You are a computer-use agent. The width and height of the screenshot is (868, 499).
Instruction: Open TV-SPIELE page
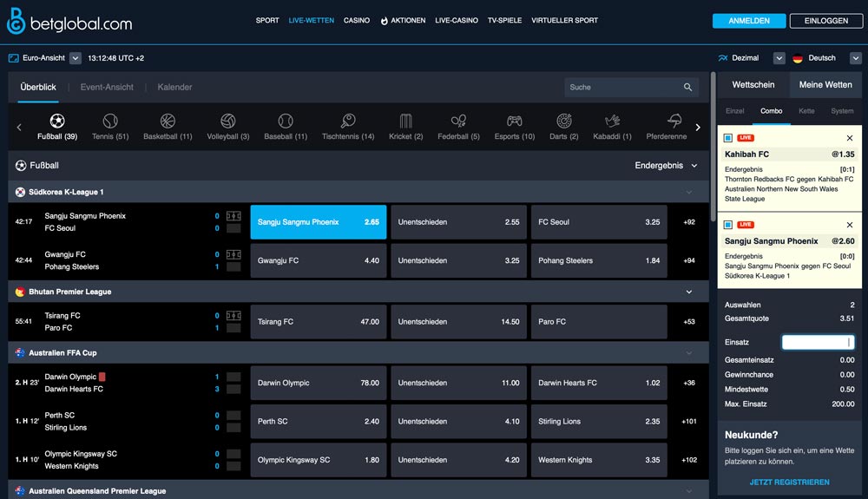[x=504, y=21]
